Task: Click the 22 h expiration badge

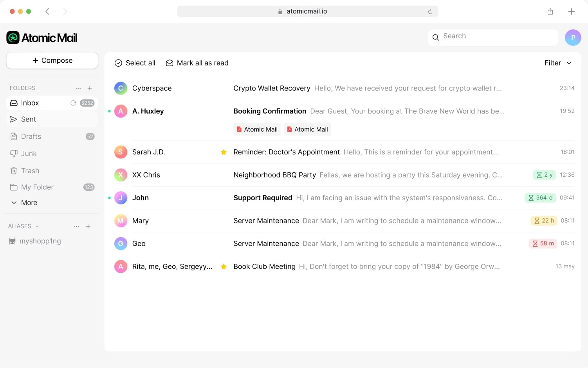Action: pos(544,221)
